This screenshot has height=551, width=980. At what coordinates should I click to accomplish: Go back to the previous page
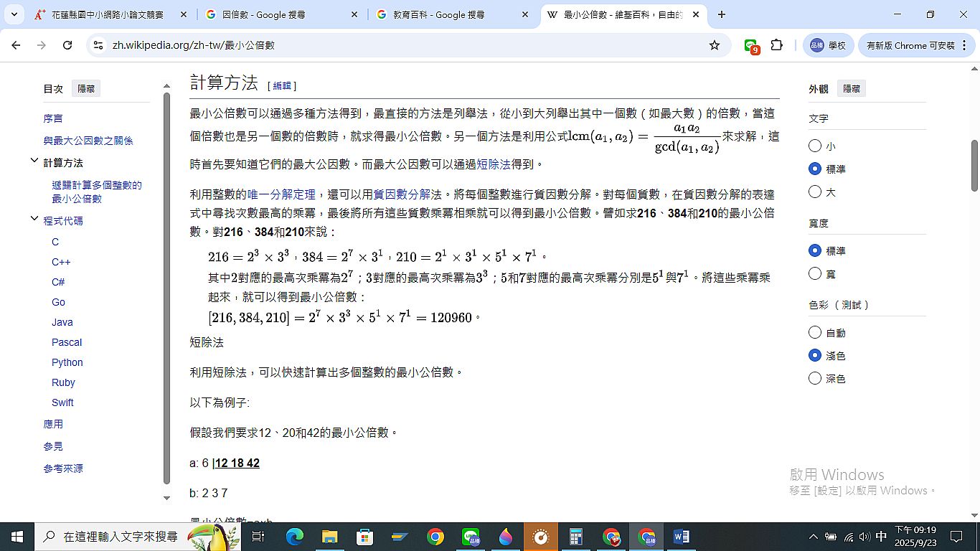point(16,45)
